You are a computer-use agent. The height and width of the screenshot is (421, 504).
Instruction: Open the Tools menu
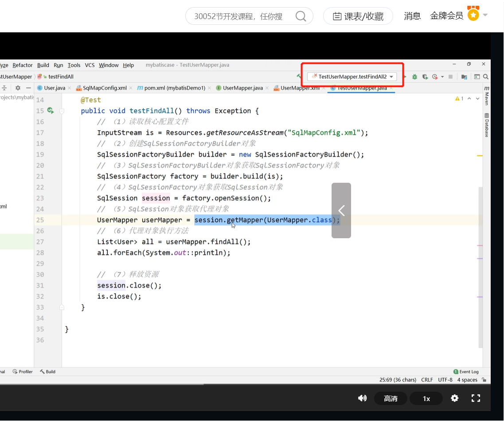click(74, 65)
